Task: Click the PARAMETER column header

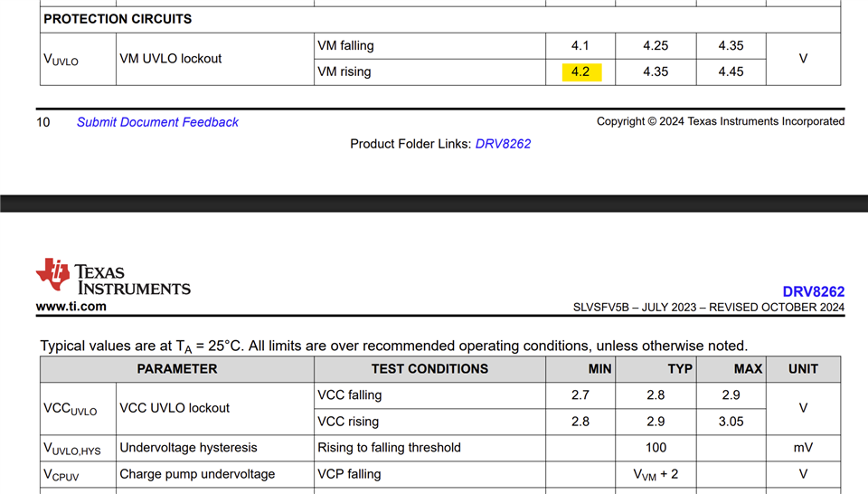Action: (177, 369)
